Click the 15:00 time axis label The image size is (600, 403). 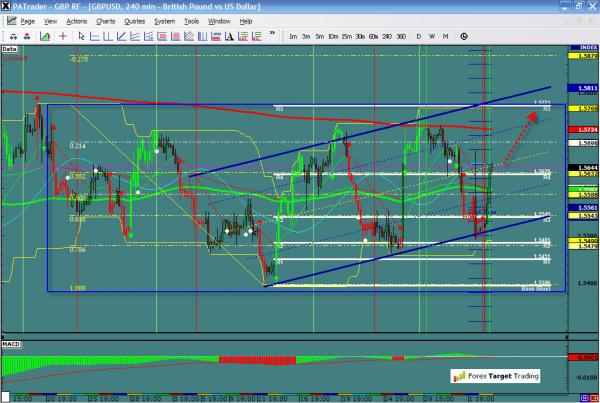(22, 399)
